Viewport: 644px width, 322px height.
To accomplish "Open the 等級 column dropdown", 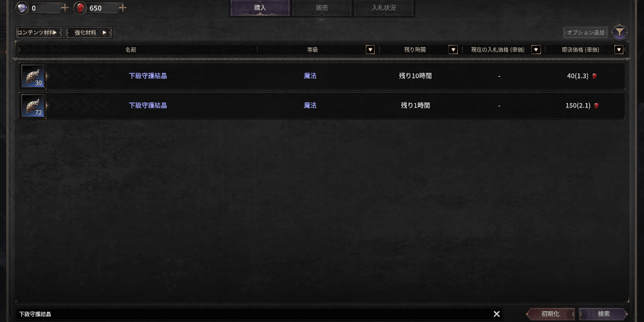I will [x=370, y=50].
